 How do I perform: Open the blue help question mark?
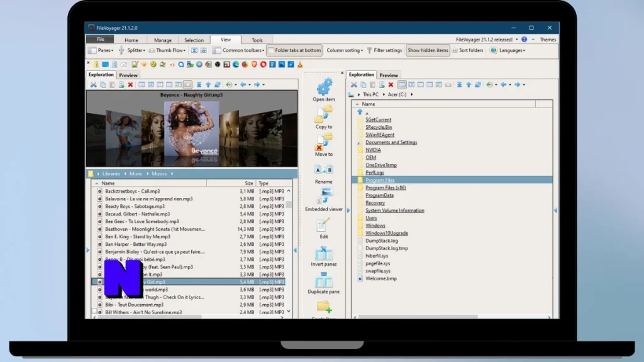click(x=524, y=40)
